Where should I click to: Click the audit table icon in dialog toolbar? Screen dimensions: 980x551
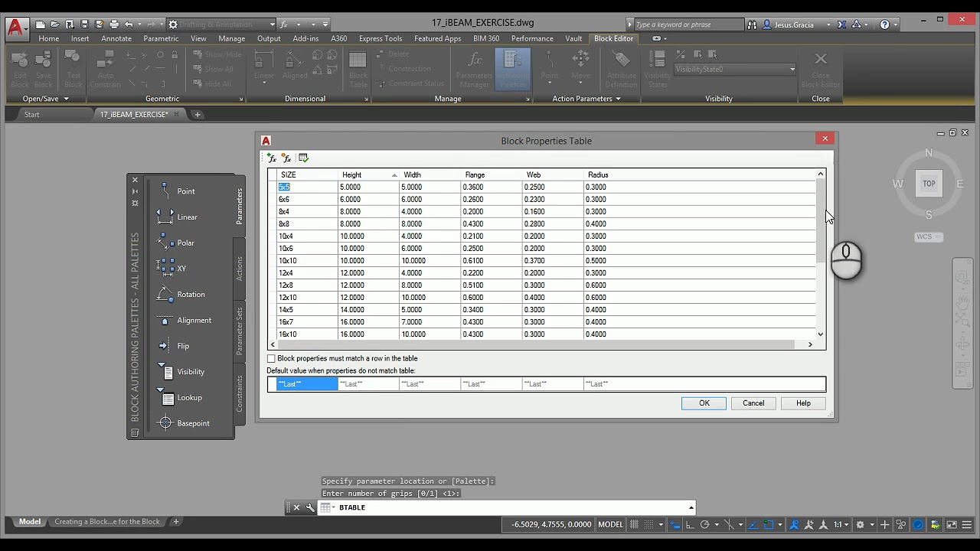(x=303, y=158)
